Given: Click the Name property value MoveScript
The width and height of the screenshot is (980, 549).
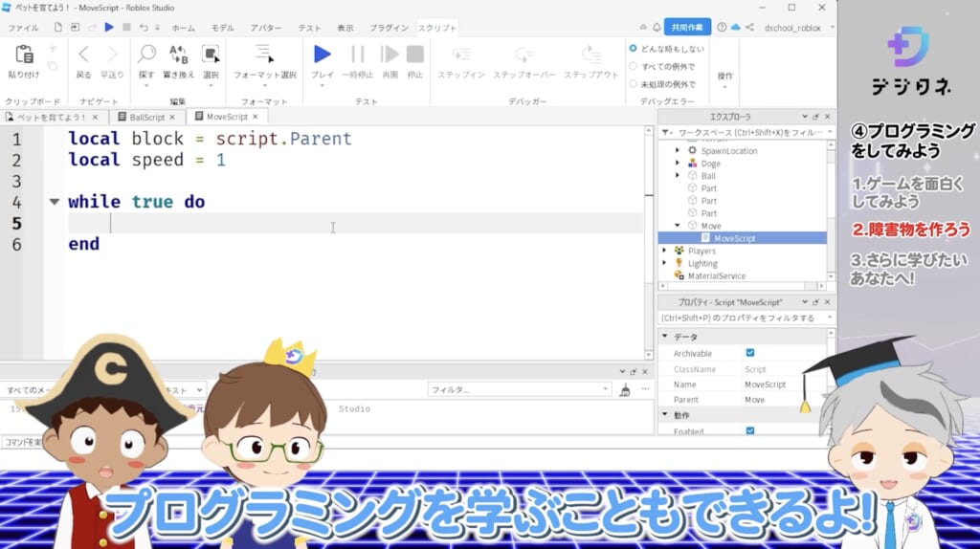Looking at the screenshot, I should click(765, 384).
